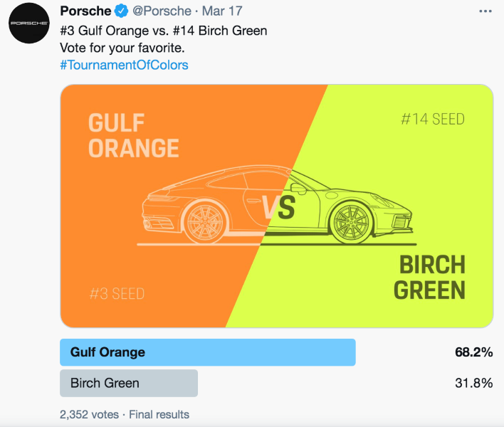504x427 pixels.
Task: Select the Birch Green poll result bar
Action: pyautogui.click(x=129, y=383)
